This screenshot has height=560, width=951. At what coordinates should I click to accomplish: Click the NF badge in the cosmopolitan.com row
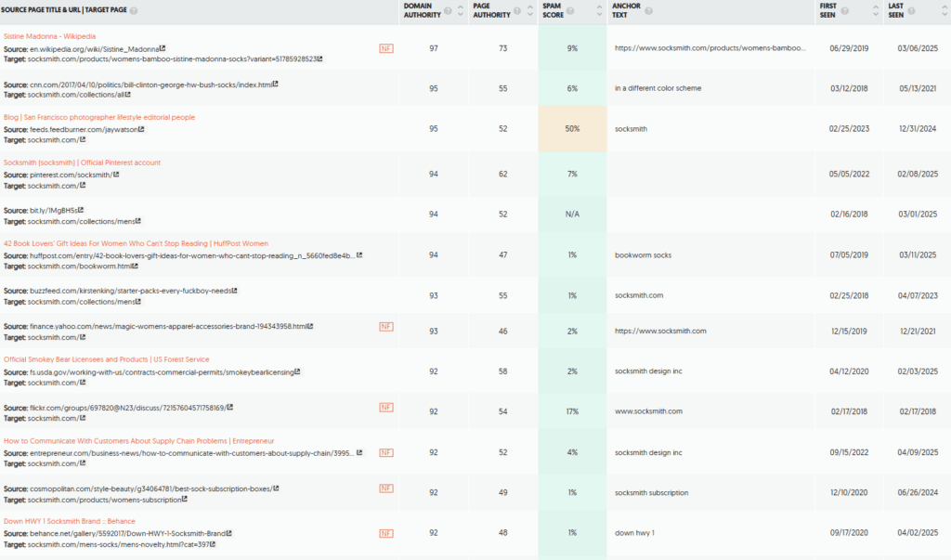(386, 488)
